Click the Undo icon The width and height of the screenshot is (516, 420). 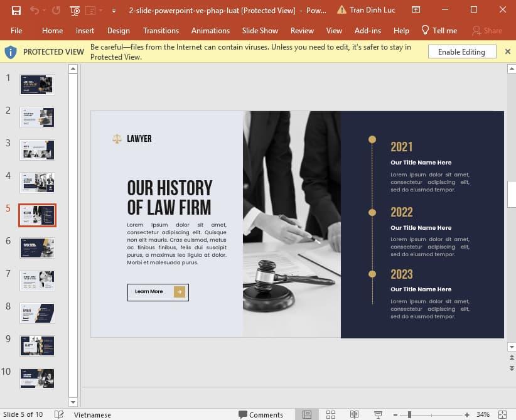pos(35,10)
